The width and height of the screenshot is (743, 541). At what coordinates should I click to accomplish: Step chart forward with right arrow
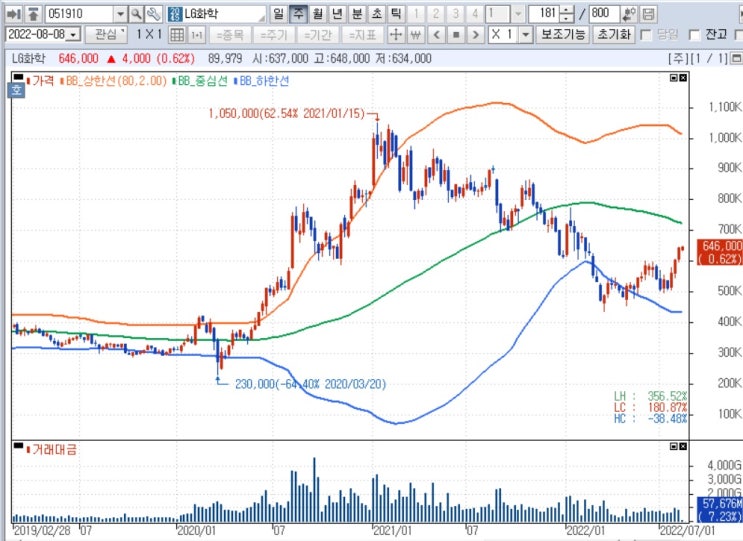475,35
